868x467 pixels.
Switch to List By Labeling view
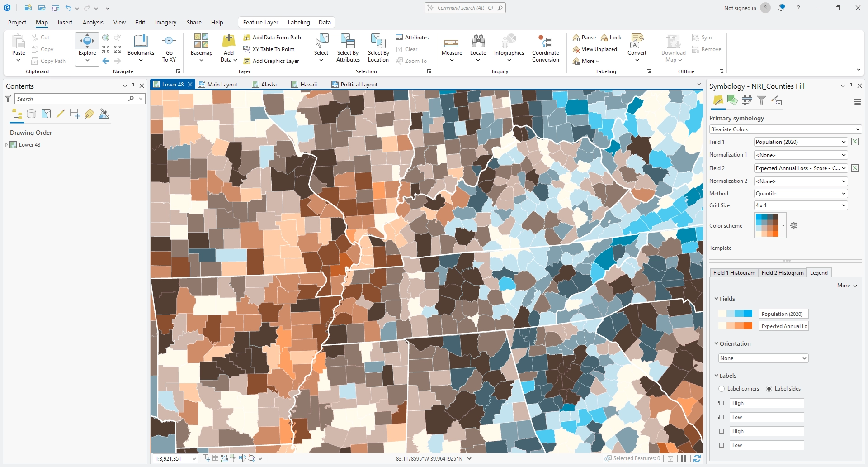click(90, 114)
